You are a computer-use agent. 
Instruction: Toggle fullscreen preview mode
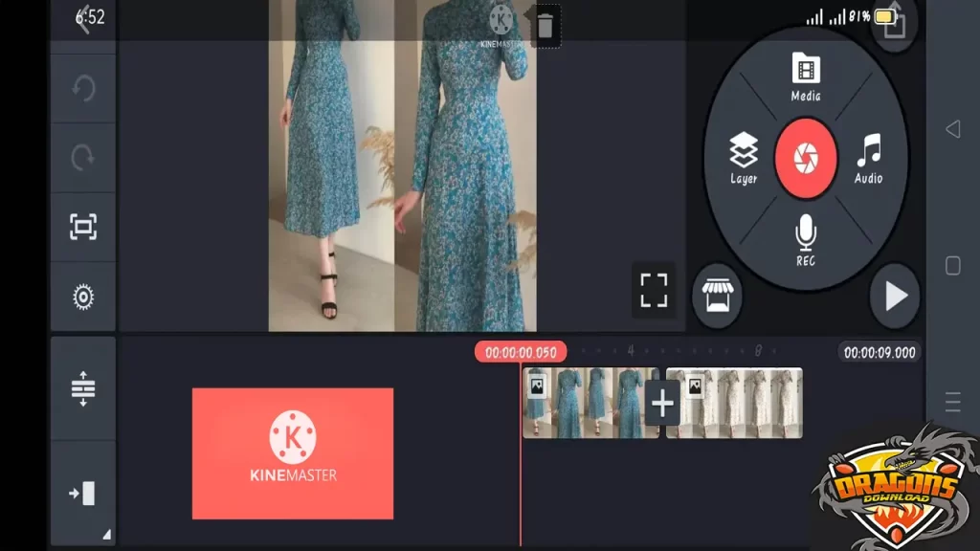(654, 289)
